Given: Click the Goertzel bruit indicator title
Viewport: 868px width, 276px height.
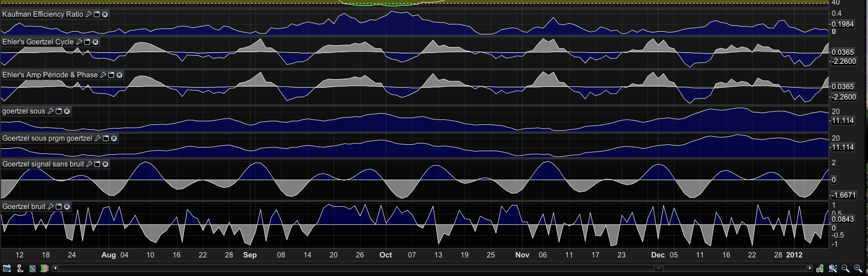Looking at the screenshot, I should (24, 207).
